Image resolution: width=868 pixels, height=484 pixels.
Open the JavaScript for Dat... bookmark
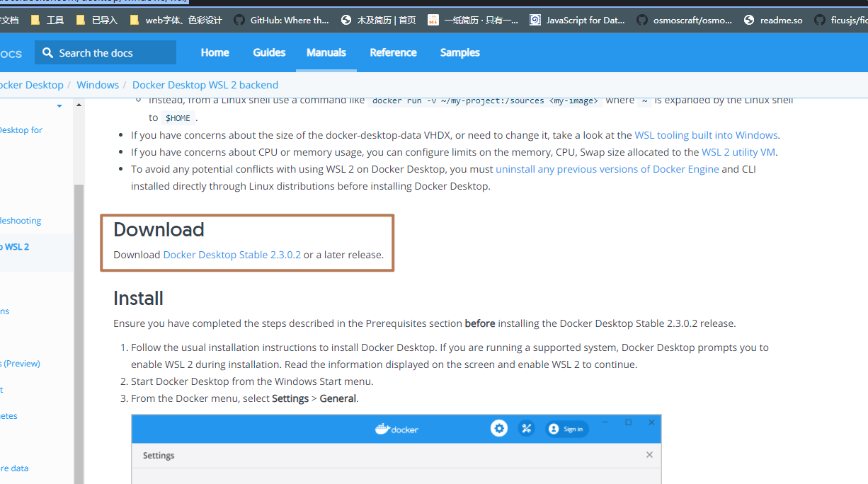click(x=577, y=20)
